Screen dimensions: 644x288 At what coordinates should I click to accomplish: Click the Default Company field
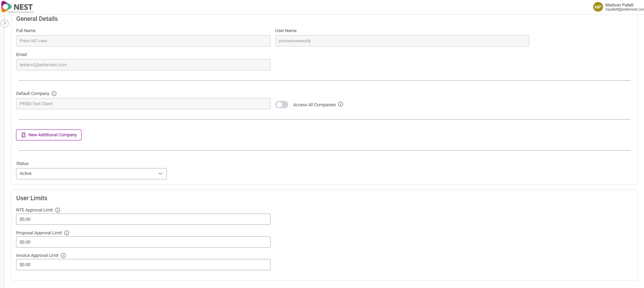tap(143, 104)
